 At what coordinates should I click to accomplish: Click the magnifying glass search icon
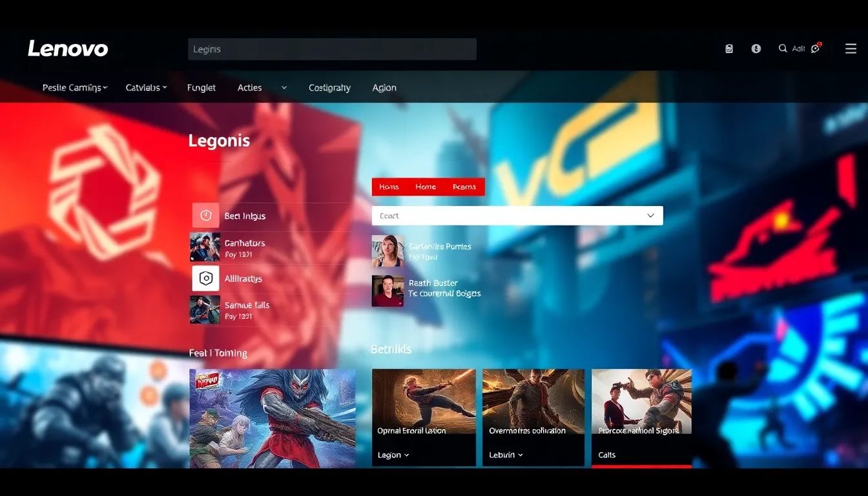[x=783, y=48]
